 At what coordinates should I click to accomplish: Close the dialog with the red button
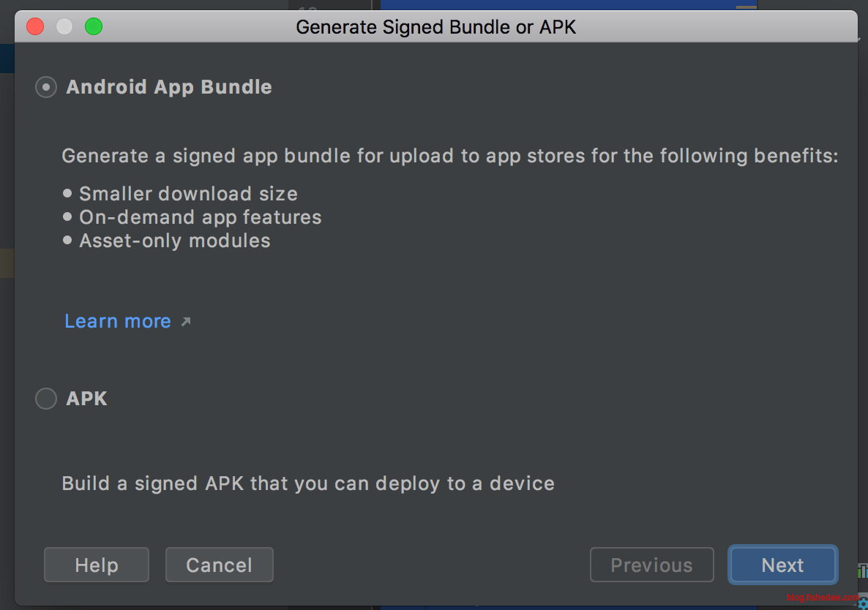coord(35,27)
